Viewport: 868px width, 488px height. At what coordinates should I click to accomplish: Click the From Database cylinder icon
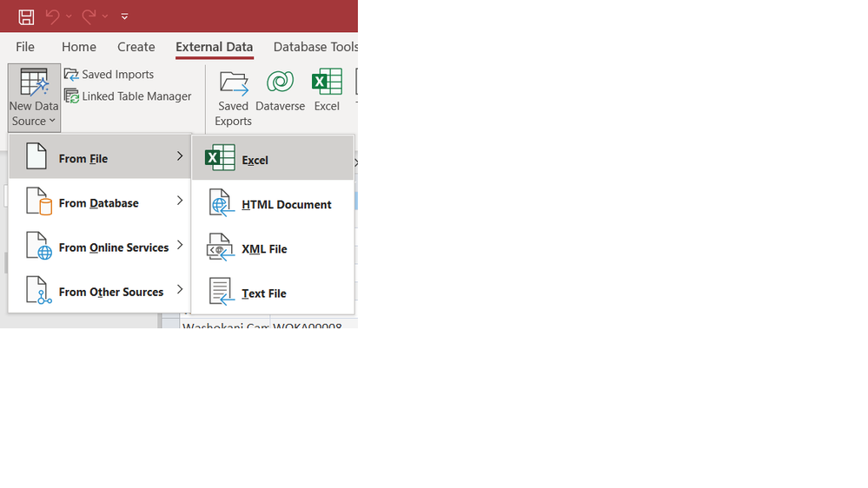39,201
